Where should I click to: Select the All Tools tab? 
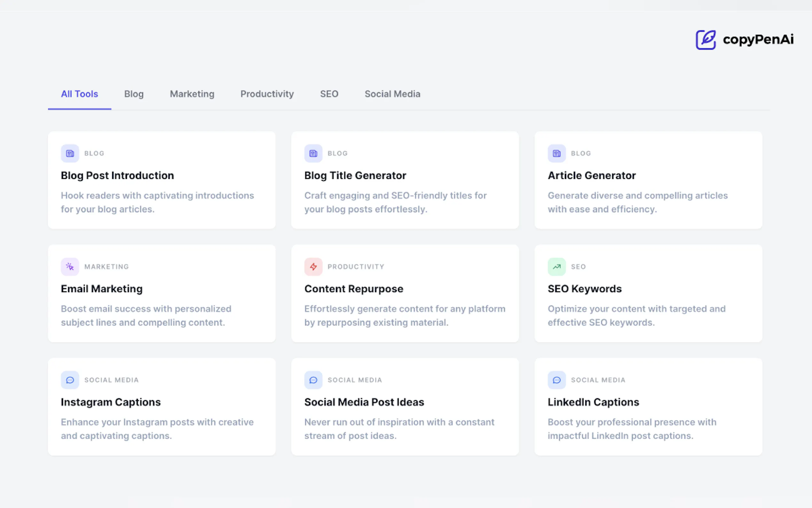click(x=80, y=94)
